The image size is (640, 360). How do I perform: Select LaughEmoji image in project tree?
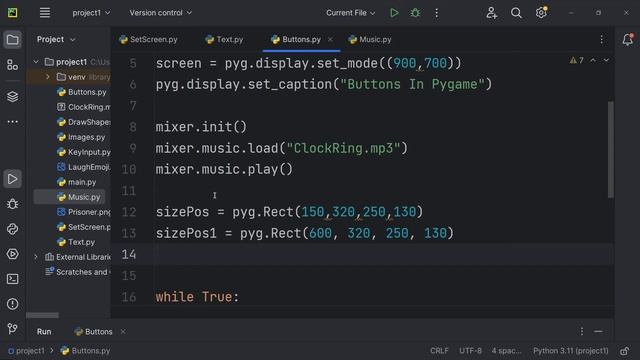[84, 167]
